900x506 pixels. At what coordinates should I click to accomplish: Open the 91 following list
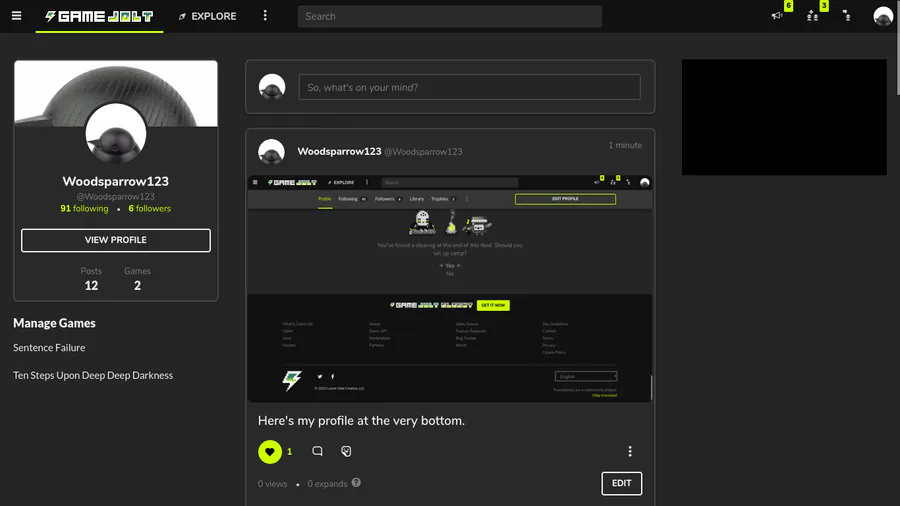click(84, 208)
